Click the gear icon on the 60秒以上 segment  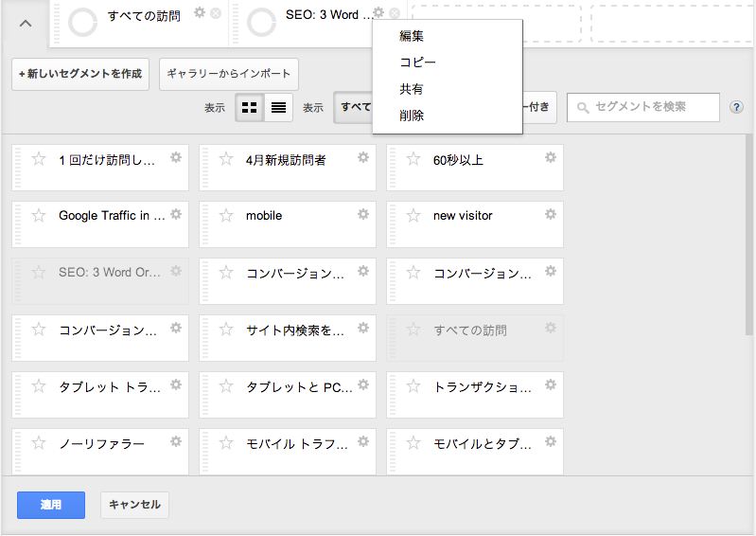[x=551, y=158]
